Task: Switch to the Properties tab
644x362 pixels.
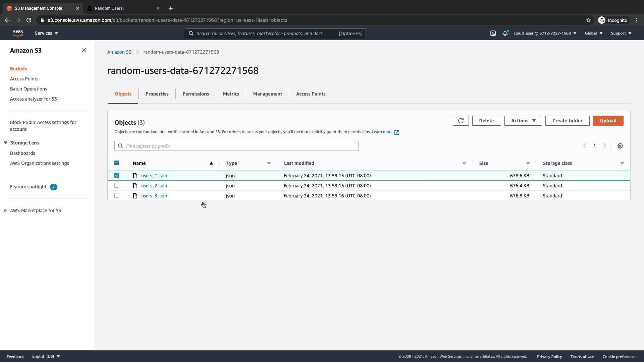Action: tap(157, 94)
